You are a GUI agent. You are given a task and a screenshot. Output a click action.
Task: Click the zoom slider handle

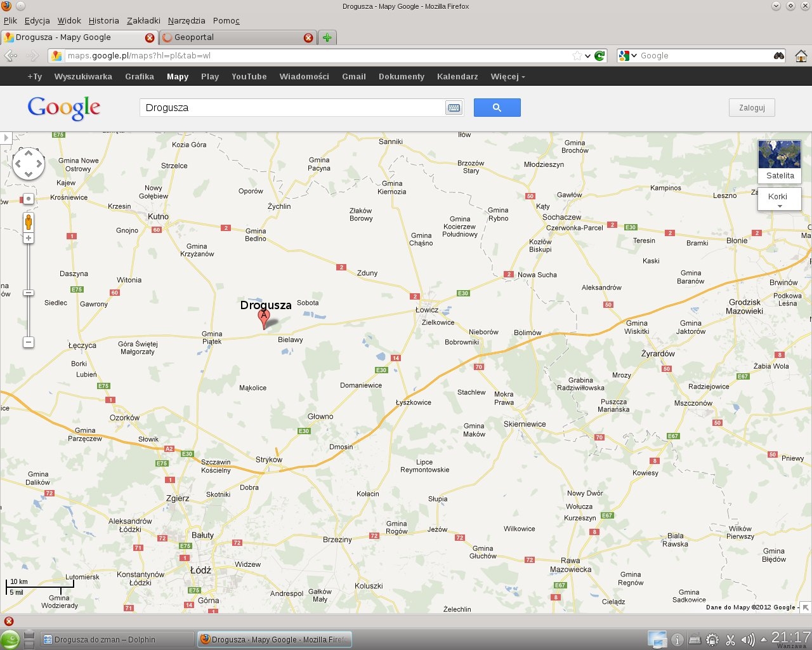click(x=29, y=293)
